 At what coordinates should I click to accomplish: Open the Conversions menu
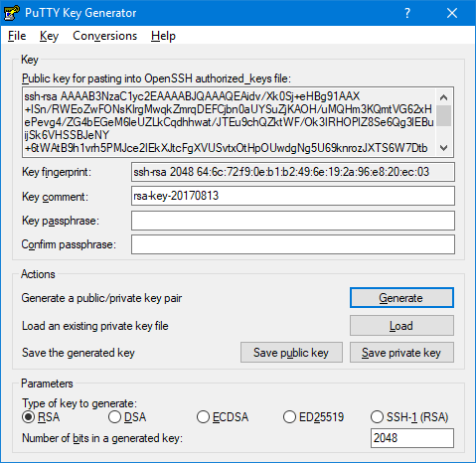[104, 36]
